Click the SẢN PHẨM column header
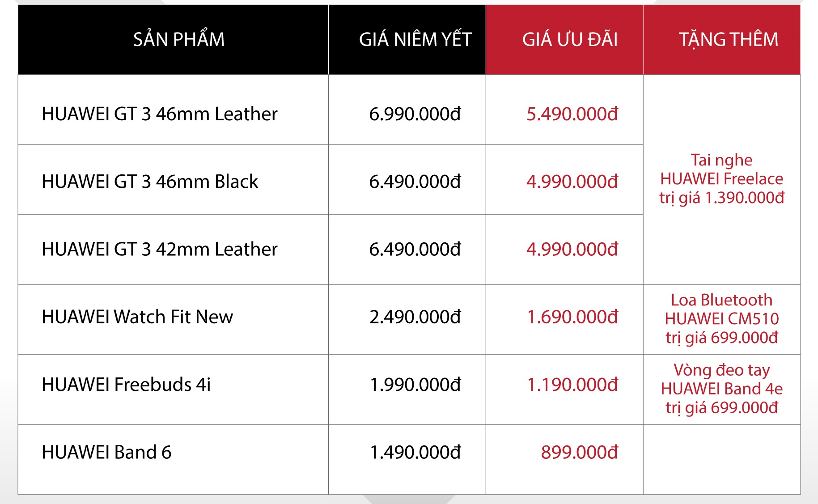Screen dimensions: 818x504 coord(179,38)
